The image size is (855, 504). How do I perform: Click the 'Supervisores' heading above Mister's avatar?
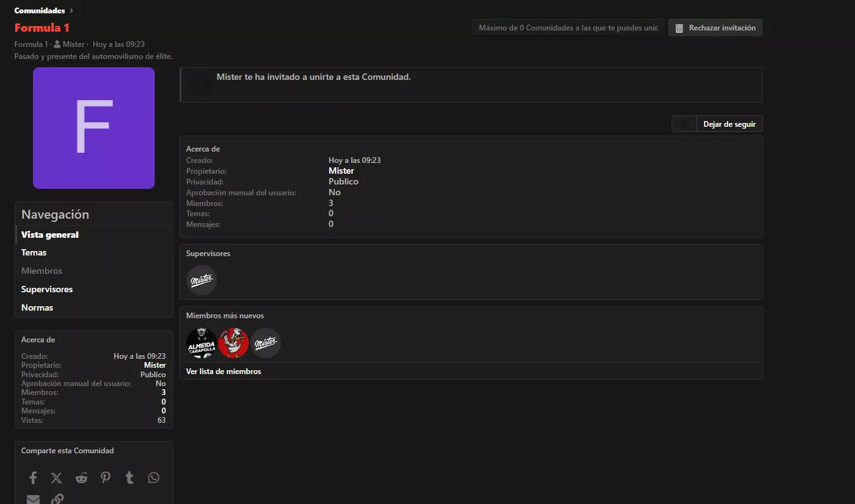(208, 254)
